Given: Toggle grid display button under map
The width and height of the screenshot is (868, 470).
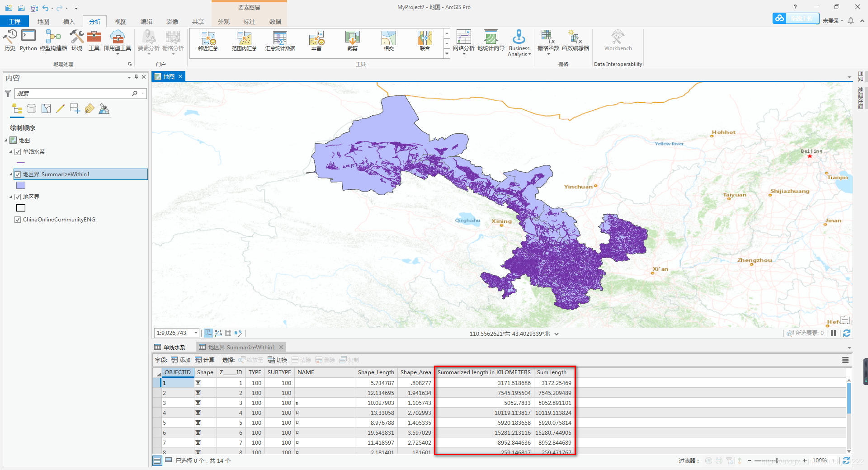Looking at the screenshot, I should 228,333.
